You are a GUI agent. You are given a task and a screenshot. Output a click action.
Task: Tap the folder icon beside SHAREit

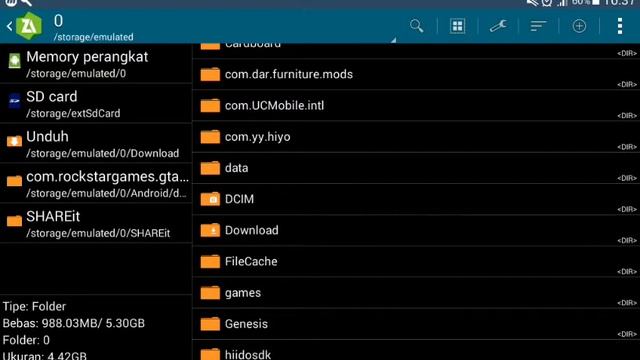pos(14,221)
